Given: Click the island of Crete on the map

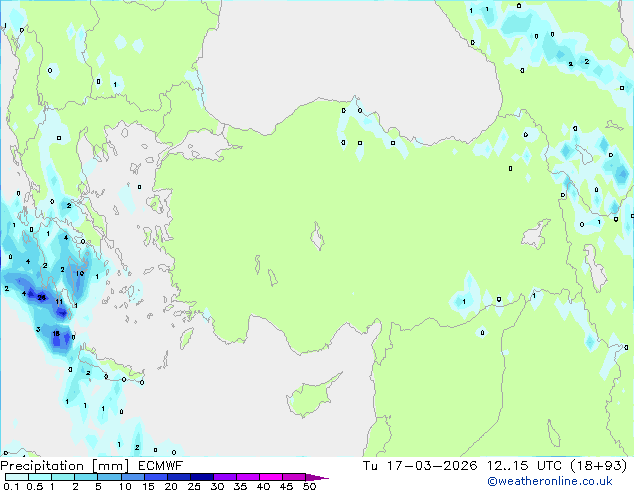Looking at the screenshot, I should point(109,363).
